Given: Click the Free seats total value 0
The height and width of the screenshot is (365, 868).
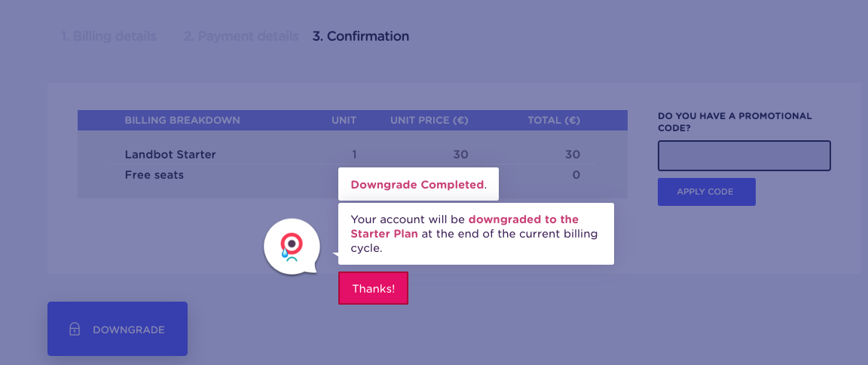Looking at the screenshot, I should 576,175.
